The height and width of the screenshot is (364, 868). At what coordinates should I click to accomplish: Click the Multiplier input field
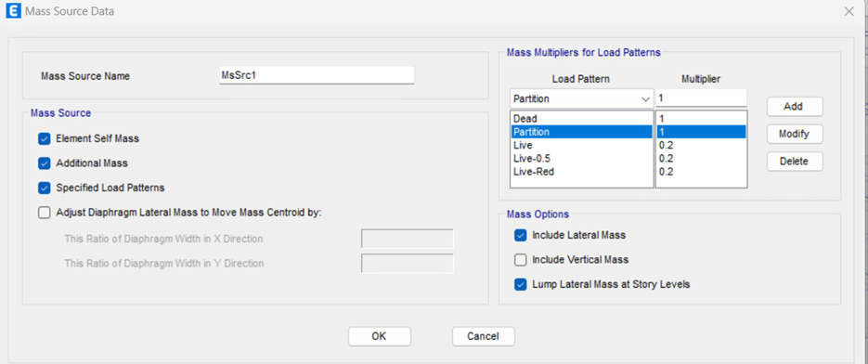point(702,98)
